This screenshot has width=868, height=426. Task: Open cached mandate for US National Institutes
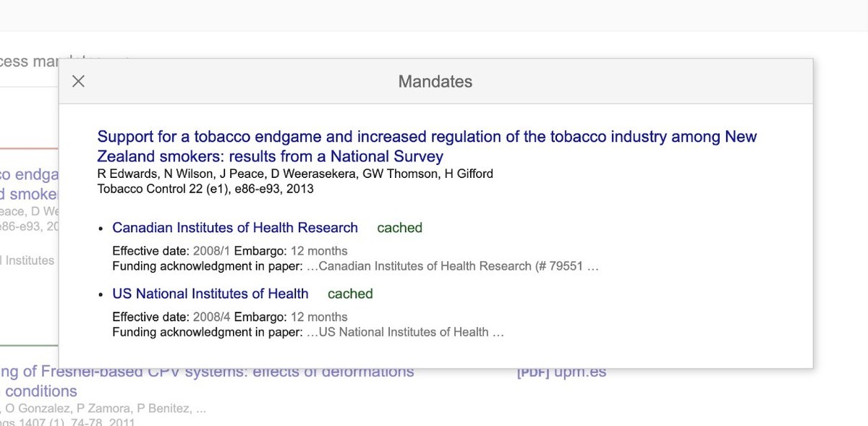350,294
